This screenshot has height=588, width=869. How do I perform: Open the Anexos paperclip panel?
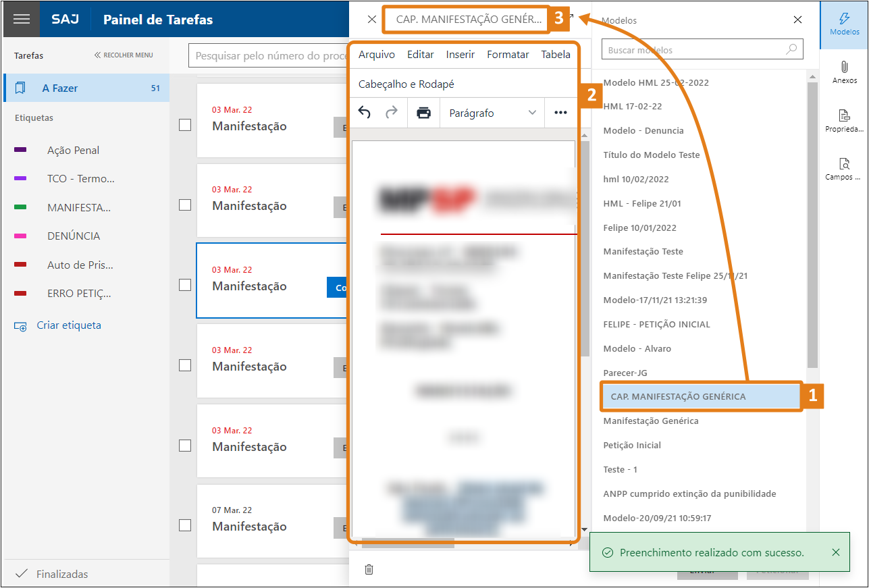point(844,72)
